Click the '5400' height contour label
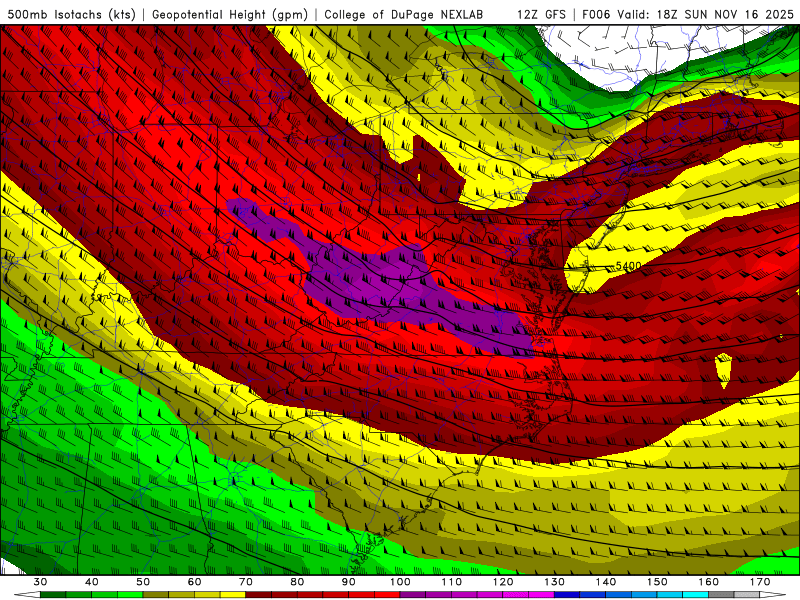800x600 pixels. [x=628, y=266]
